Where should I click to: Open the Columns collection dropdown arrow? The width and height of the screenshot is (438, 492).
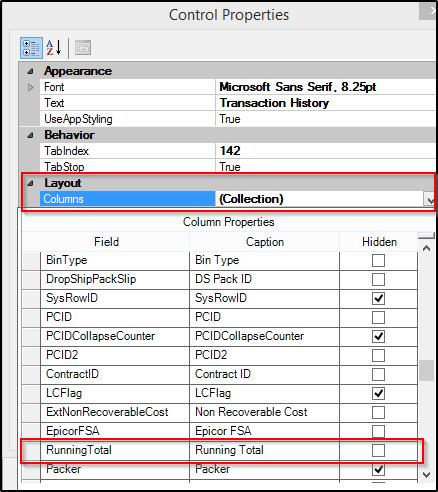(430, 199)
